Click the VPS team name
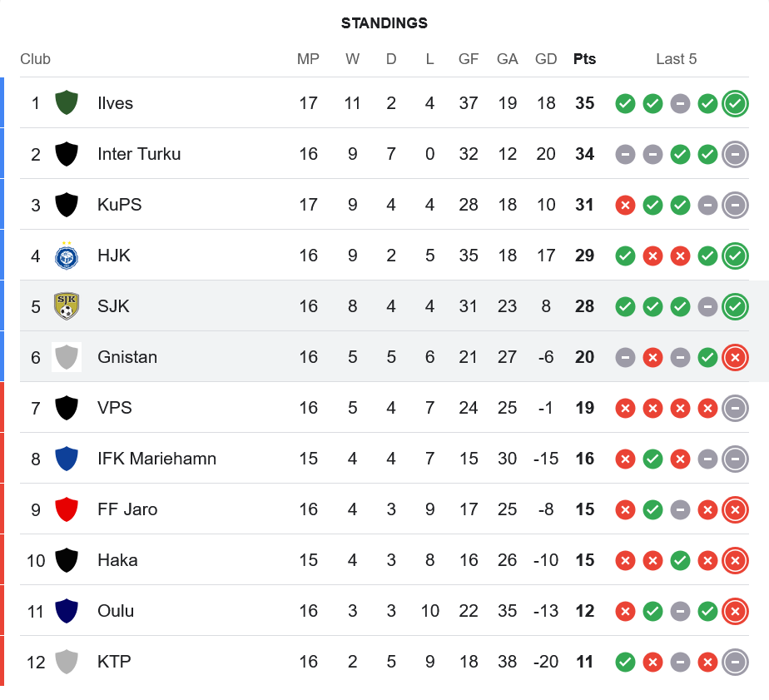Screen dimensions: 769x700 pyautogui.click(x=115, y=408)
